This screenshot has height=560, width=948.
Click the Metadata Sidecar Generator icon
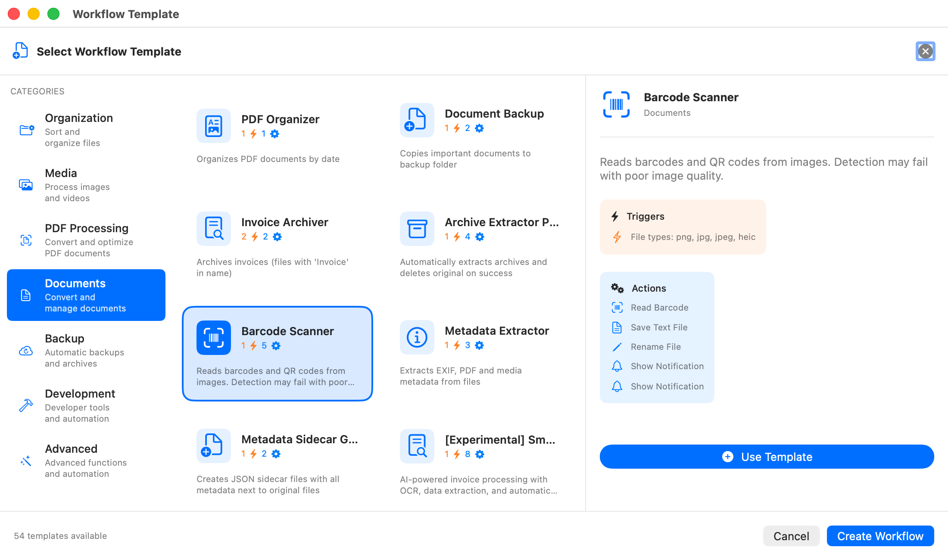214,446
